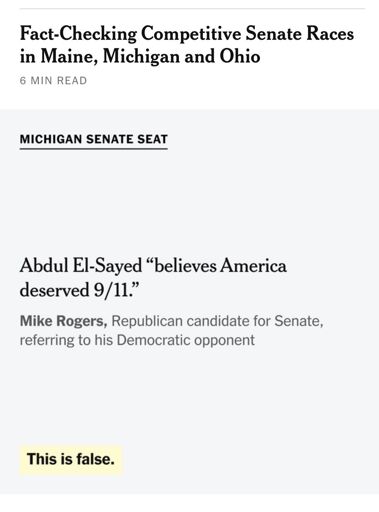Screen dimensions: 379x512
Task: Click the word Michigan in headline
Action: coord(141,56)
